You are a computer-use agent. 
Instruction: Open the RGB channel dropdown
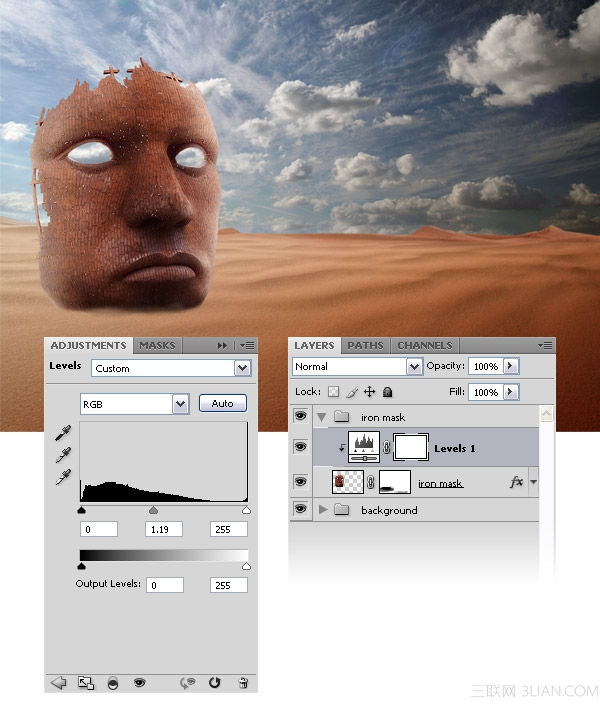[180, 404]
